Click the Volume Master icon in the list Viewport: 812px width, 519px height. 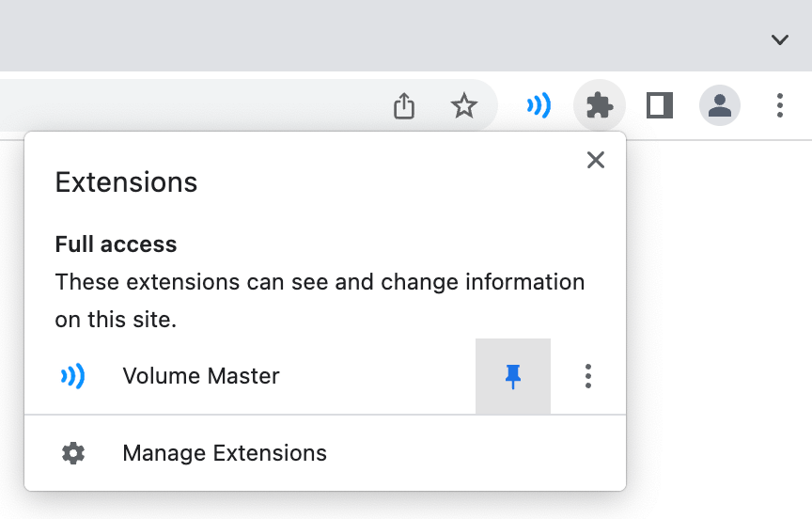[x=73, y=377]
